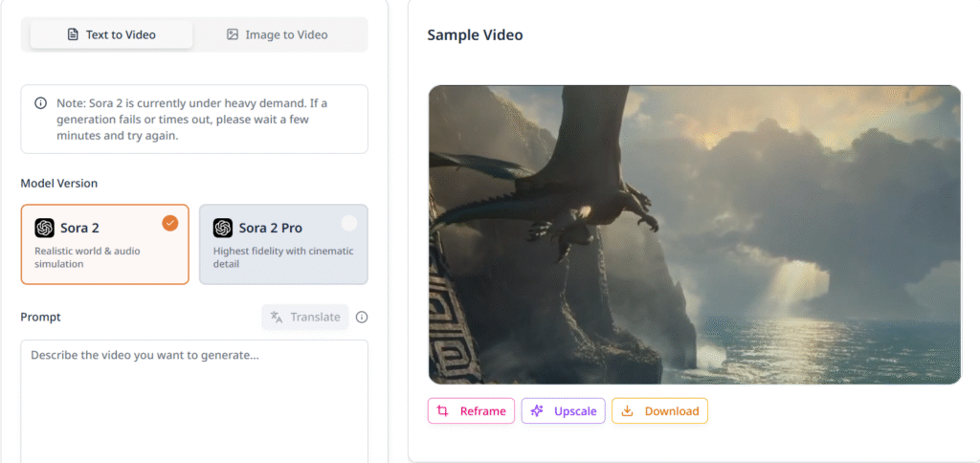
Task: Click the picture icon in Image to Video tab
Action: pos(232,34)
